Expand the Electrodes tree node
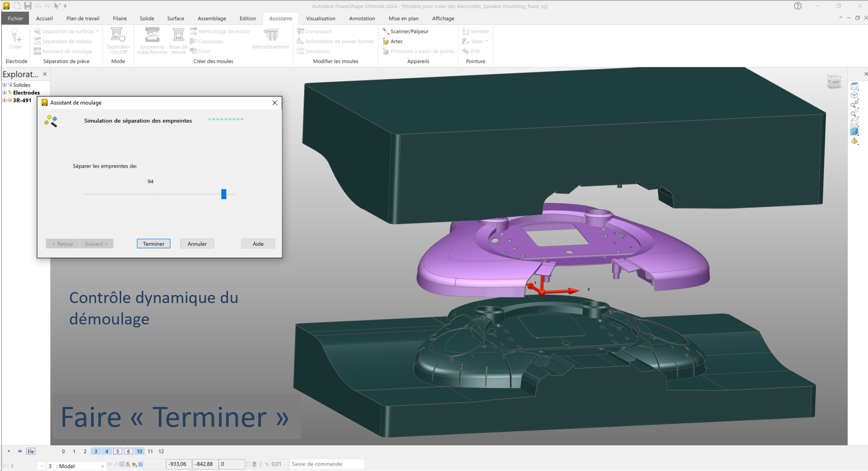 click(4, 92)
